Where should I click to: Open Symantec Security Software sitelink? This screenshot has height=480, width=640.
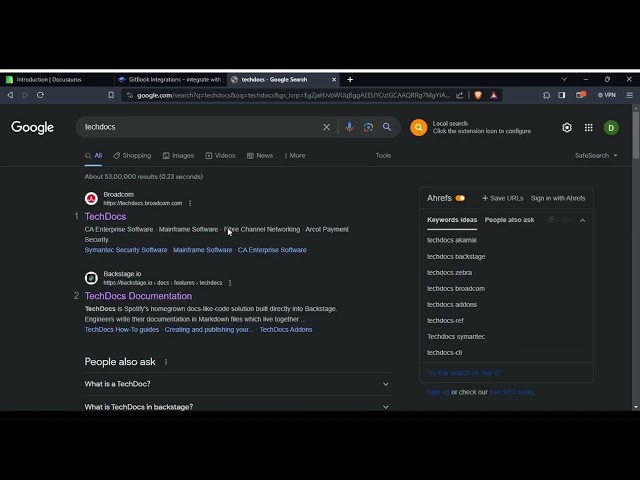[x=126, y=250]
